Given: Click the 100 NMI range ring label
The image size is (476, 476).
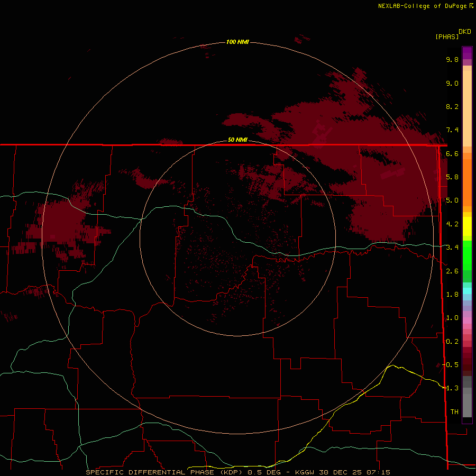Looking at the screenshot, I should [x=237, y=42].
